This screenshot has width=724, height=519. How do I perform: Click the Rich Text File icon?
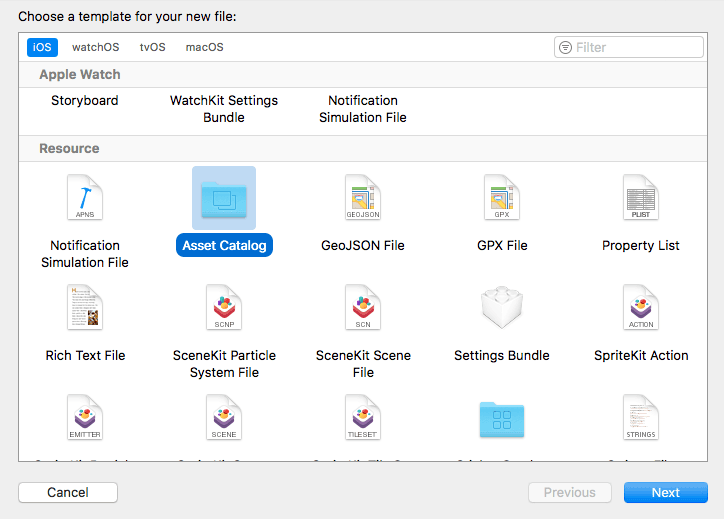pos(85,308)
